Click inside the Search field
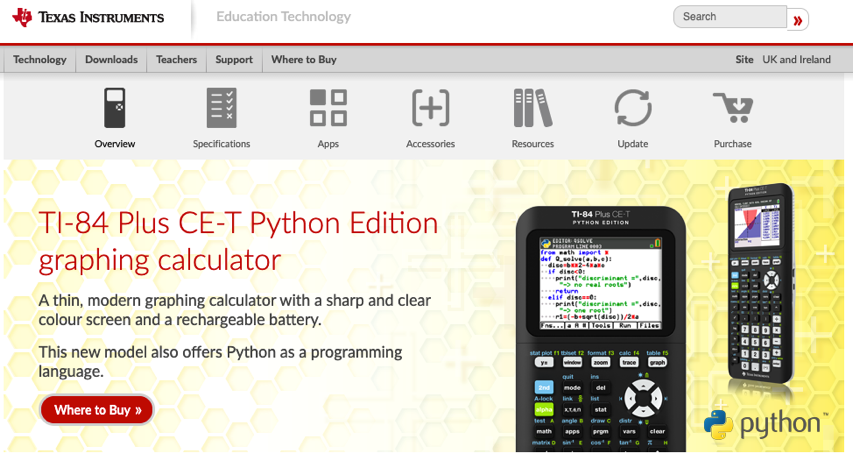The height and width of the screenshot is (461, 853). point(730,16)
